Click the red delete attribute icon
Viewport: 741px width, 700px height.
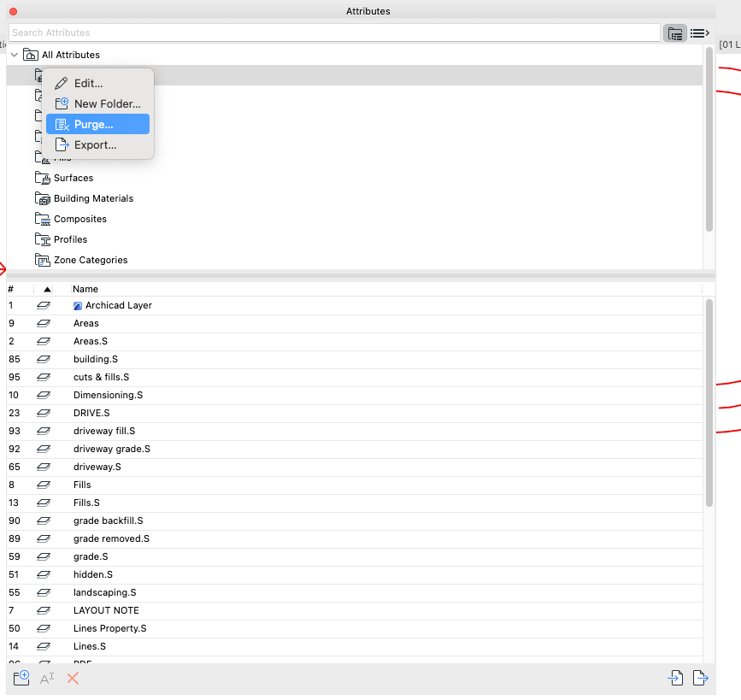(72, 678)
